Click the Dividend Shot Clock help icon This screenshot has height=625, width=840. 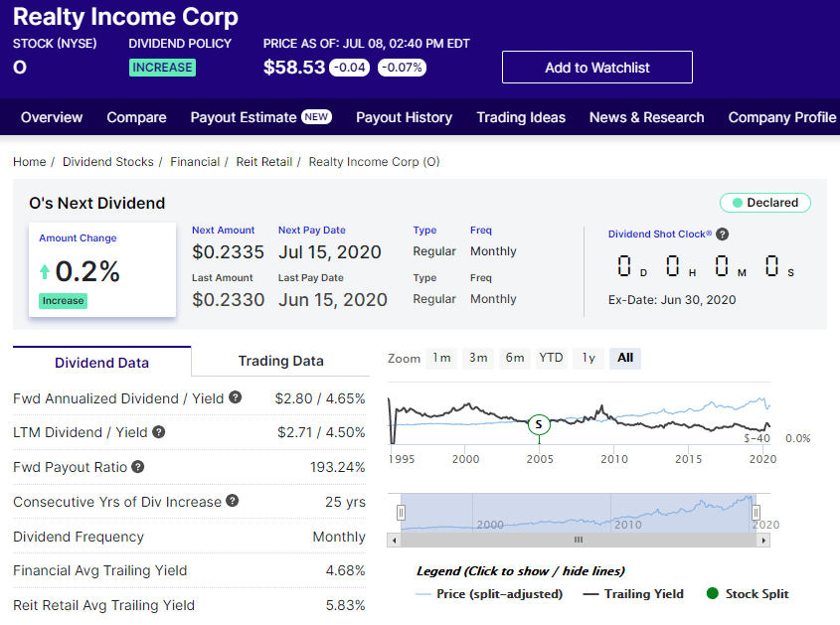click(x=722, y=234)
